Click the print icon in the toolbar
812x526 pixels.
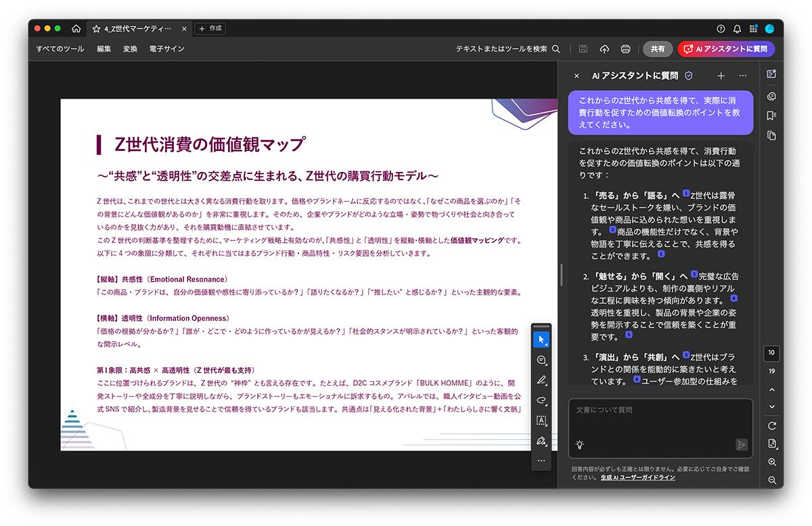click(625, 49)
